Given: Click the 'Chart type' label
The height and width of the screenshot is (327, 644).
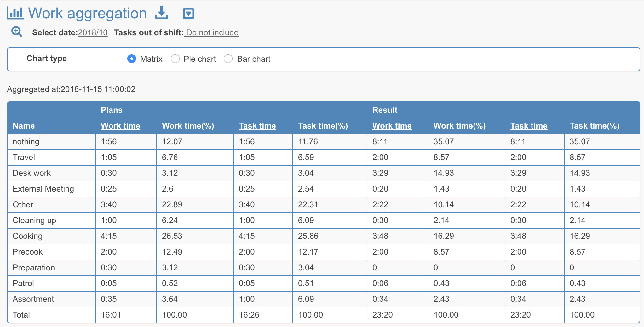Looking at the screenshot, I should (x=47, y=58).
